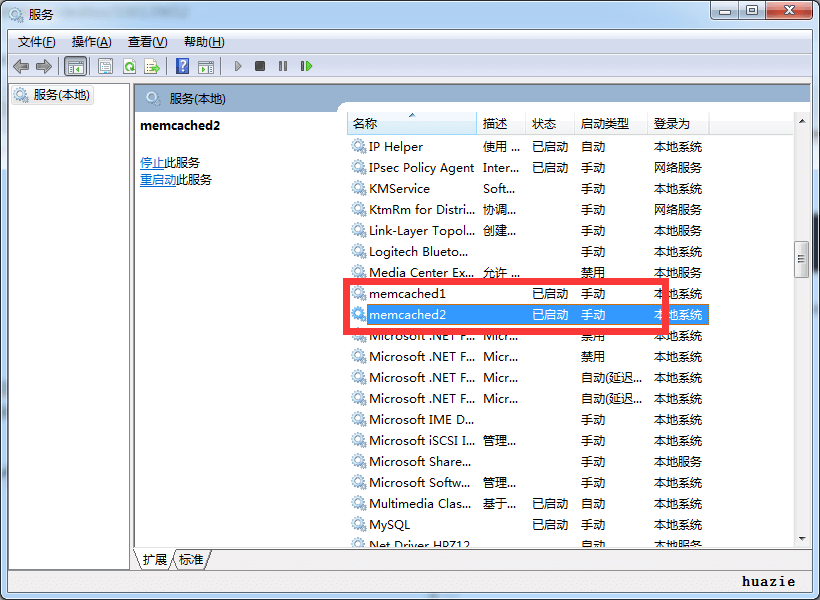The width and height of the screenshot is (820, 600).
Task: Select the memcached2 service row
Action: [x=528, y=314]
